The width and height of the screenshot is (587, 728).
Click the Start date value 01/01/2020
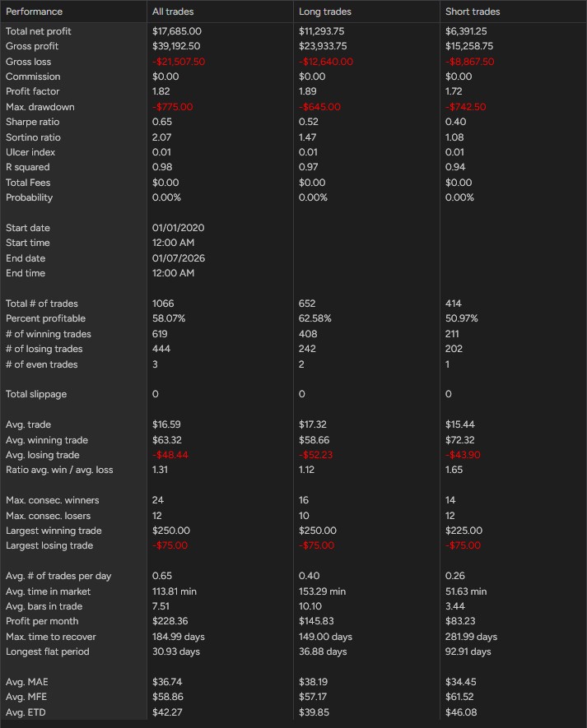coord(178,228)
